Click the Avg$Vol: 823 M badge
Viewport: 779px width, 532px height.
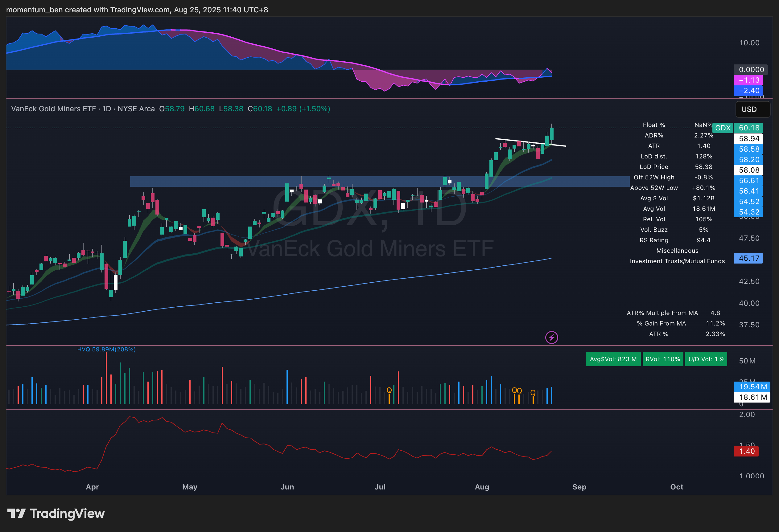(613, 359)
